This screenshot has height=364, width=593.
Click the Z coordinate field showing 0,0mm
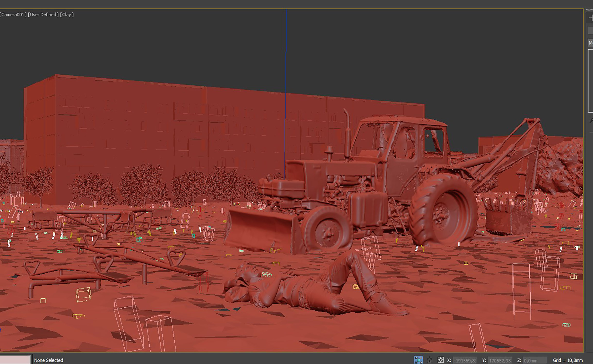tap(534, 360)
